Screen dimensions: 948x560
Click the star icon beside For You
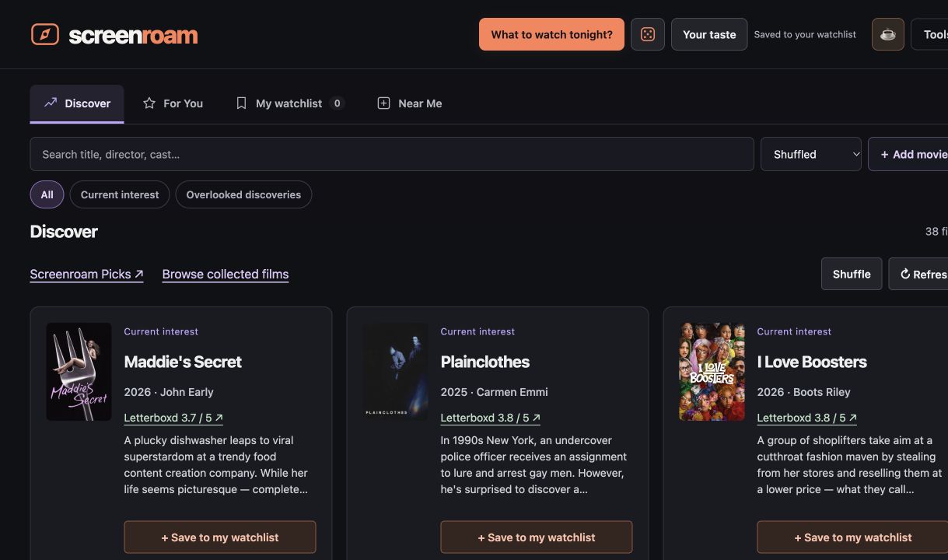pos(149,103)
